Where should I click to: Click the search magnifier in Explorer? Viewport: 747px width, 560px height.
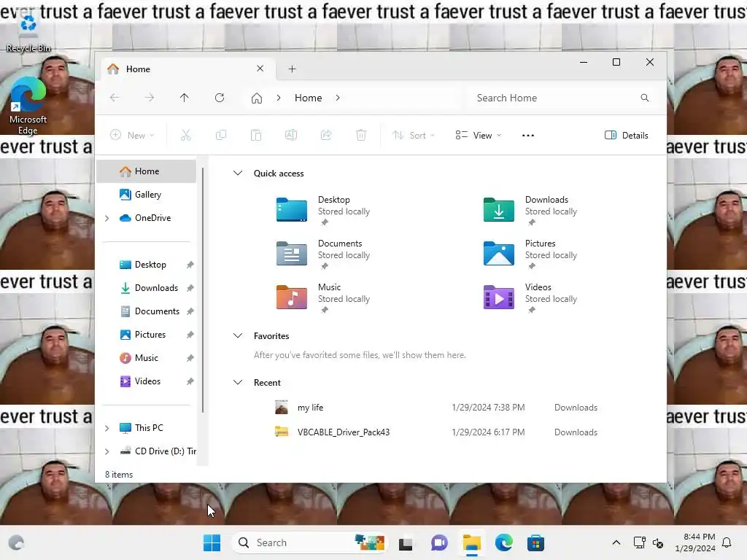[645, 98]
